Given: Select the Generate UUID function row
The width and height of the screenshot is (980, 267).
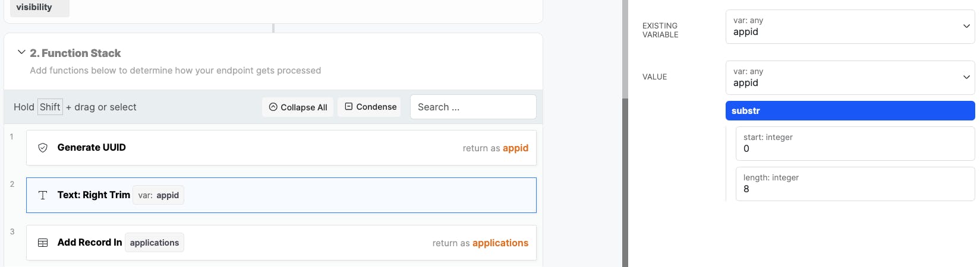Looking at the screenshot, I should click(281, 148).
